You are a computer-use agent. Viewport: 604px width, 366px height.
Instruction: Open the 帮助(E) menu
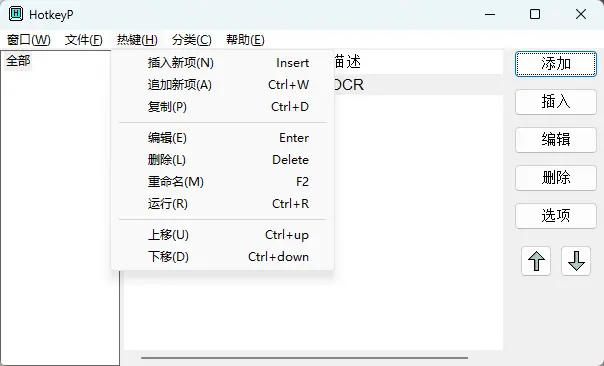pyautogui.click(x=245, y=40)
